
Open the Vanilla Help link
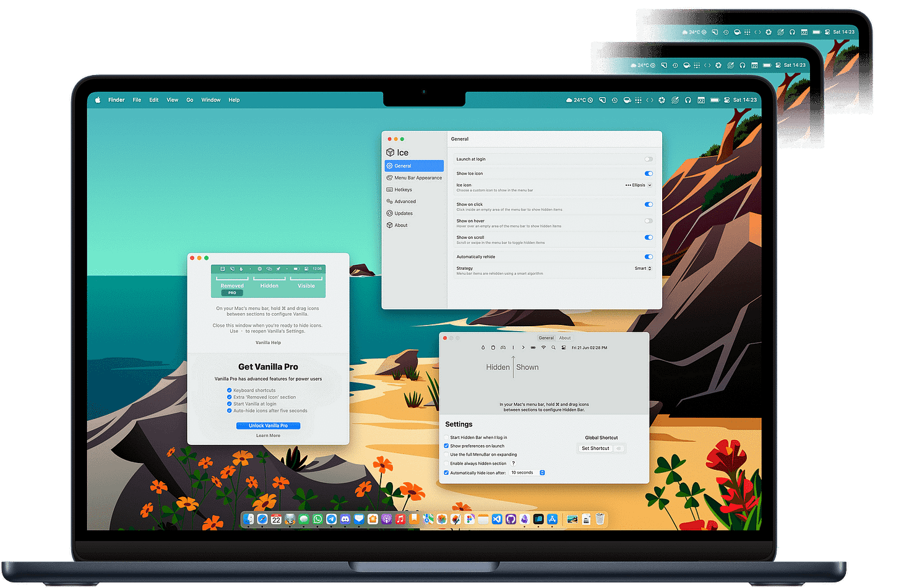(268, 342)
